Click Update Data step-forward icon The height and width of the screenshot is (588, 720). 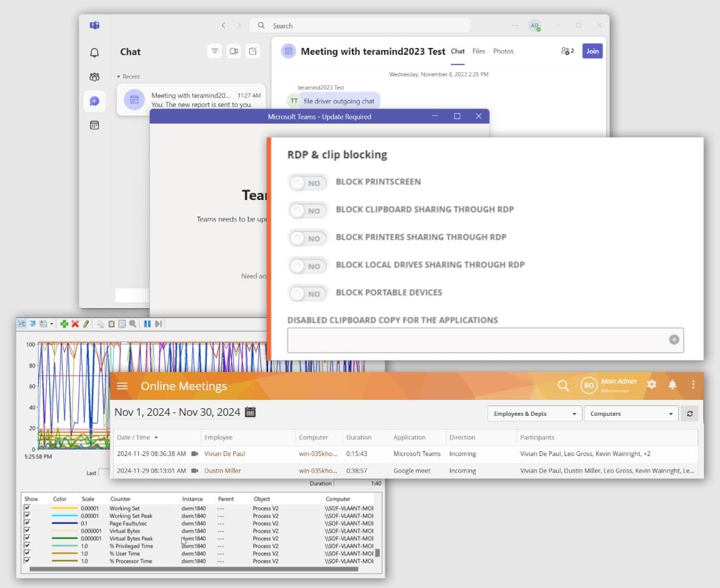[x=158, y=324]
